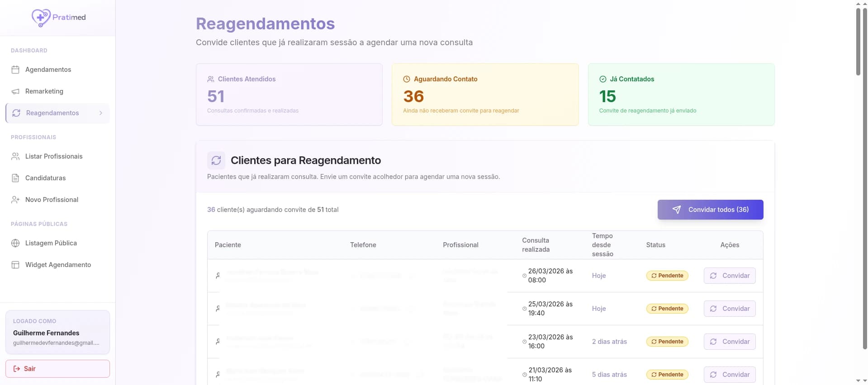Click the Convidar todos (36) button
This screenshot has width=868, height=385.
point(710,210)
